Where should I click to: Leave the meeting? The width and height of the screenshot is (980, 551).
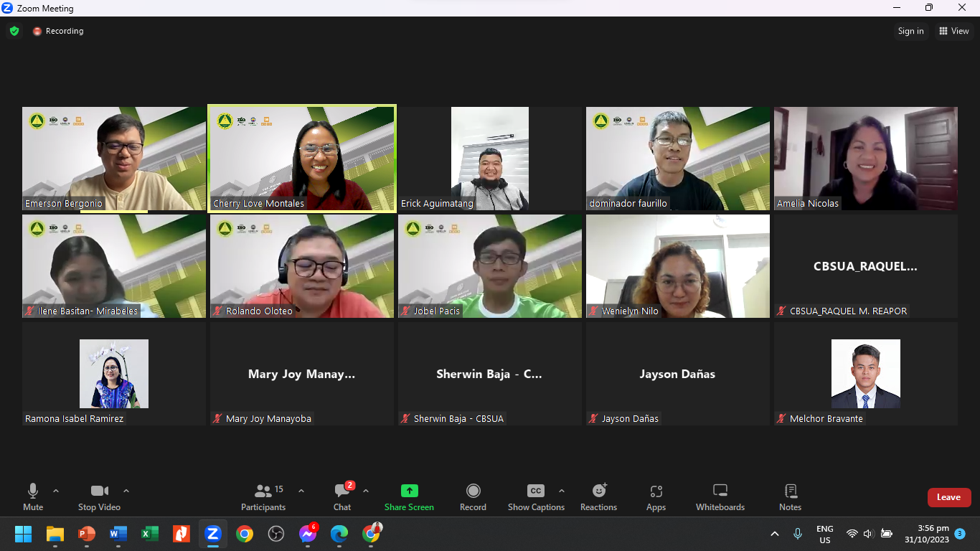coord(948,497)
